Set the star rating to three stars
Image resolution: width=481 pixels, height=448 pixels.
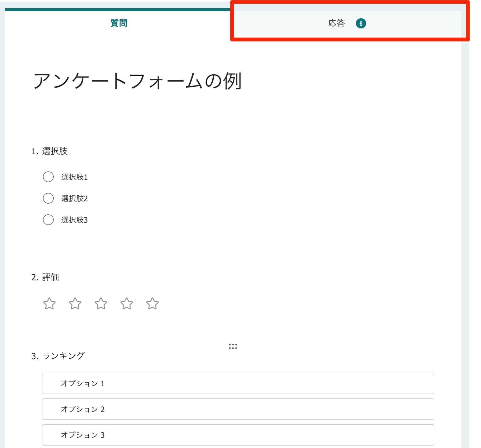pos(101,303)
